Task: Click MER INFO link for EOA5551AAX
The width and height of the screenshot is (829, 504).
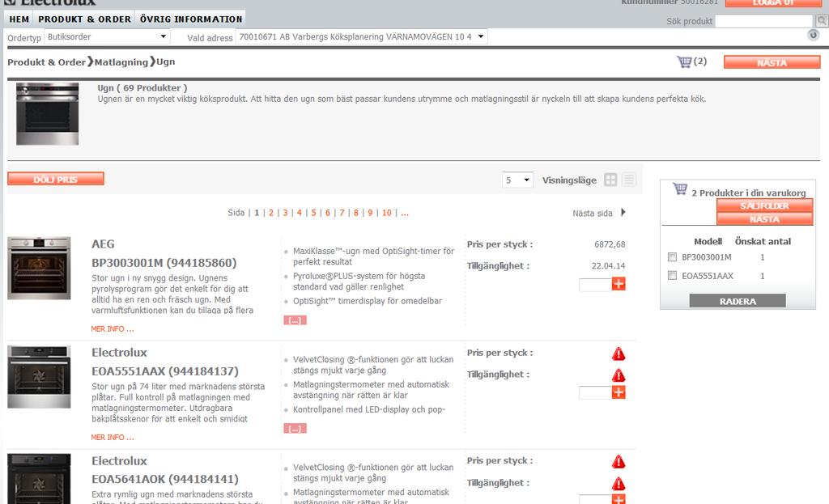Action: point(112,437)
